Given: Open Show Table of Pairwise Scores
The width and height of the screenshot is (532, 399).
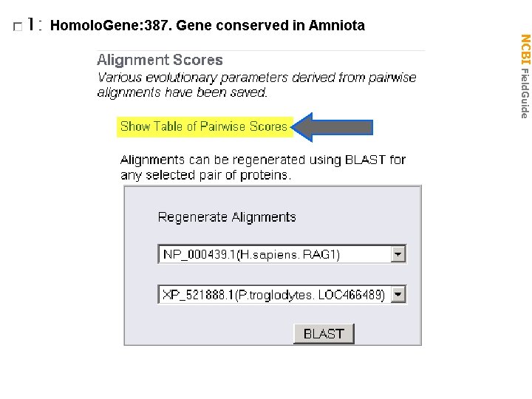Looking at the screenshot, I should pyautogui.click(x=203, y=126).
